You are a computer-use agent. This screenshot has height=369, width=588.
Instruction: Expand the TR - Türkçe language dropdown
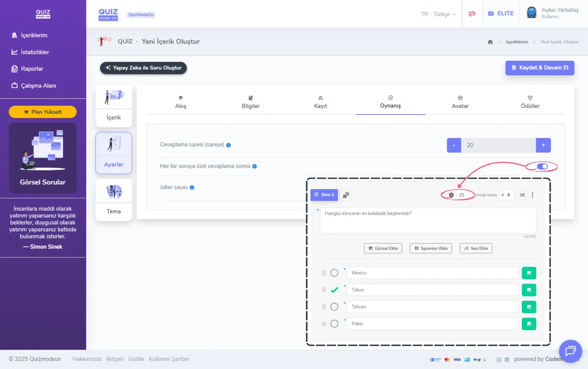tap(438, 14)
